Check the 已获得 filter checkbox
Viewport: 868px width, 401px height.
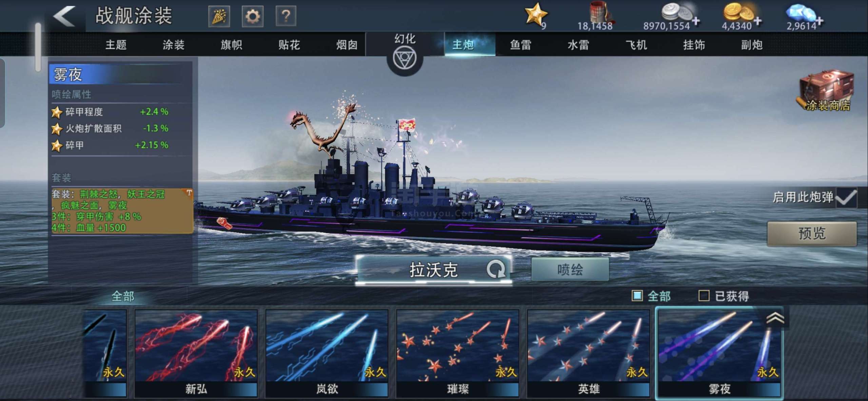(x=704, y=296)
